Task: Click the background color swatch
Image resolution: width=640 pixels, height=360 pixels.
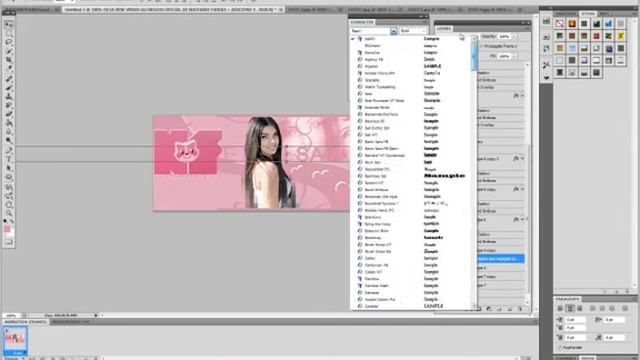Action: (11, 233)
